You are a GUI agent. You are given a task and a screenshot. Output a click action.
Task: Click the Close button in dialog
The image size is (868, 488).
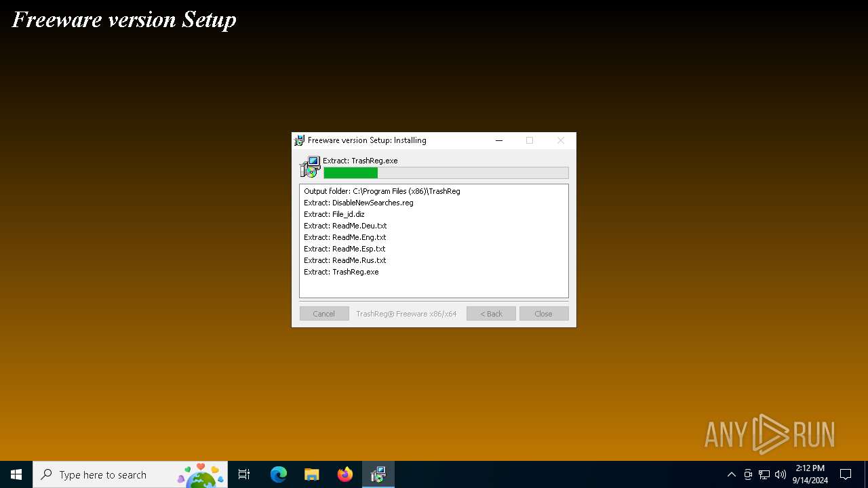pyautogui.click(x=544, y=314)
